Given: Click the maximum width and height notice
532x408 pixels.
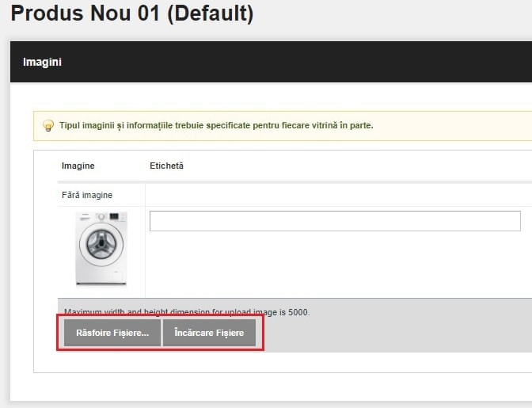Looking at the screenshot, I should [x=187, y=312].
